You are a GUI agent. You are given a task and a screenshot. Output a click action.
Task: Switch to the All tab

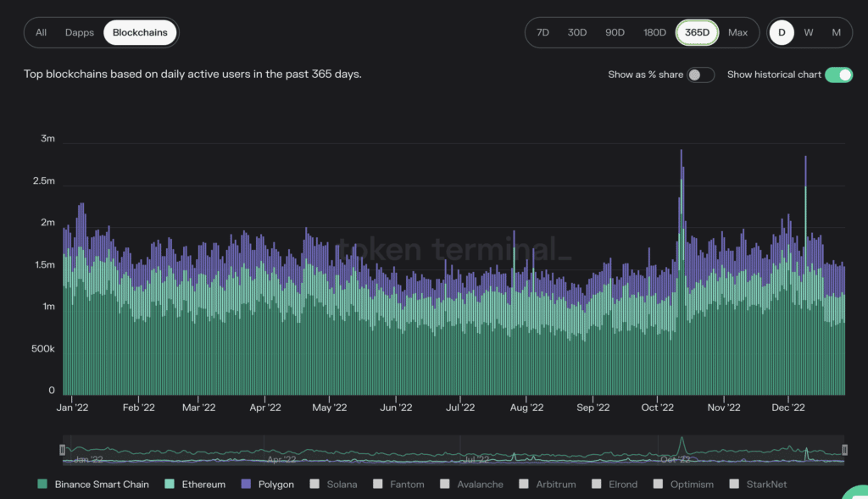pyautogui.click(x=41, y=32)
